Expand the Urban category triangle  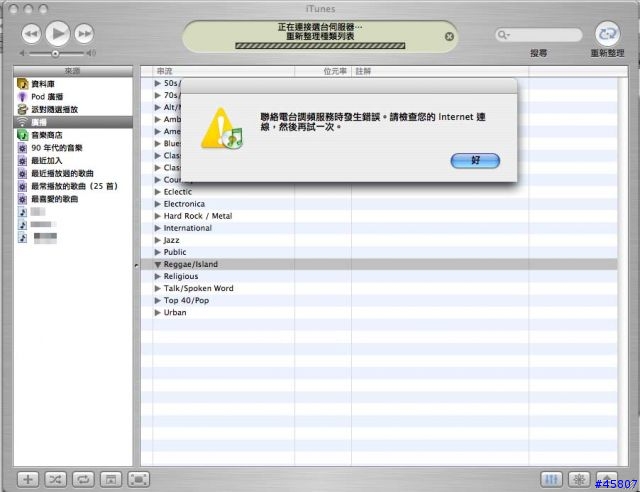158,313
